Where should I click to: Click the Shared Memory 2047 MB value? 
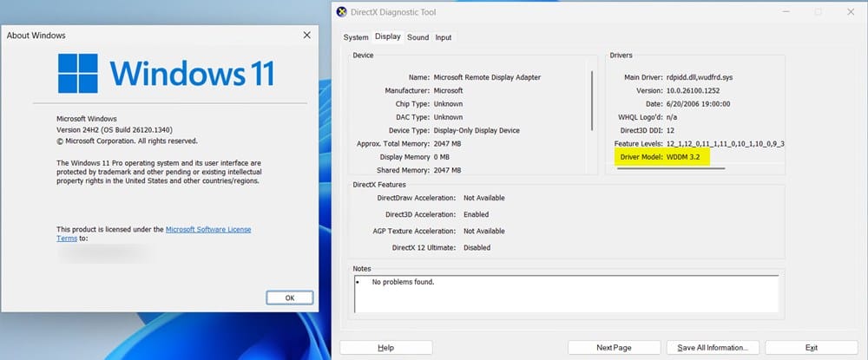[x=447, y=170]
